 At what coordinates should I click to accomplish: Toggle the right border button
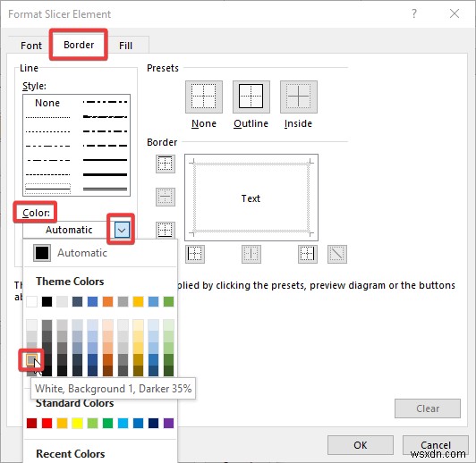pos(308,254)
